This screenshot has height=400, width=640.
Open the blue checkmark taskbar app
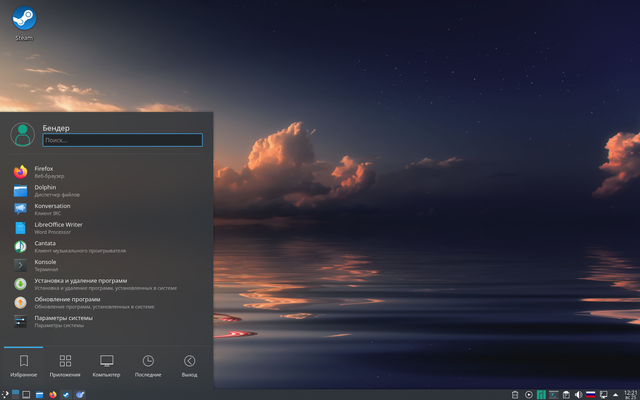click(x=66, y=395)
